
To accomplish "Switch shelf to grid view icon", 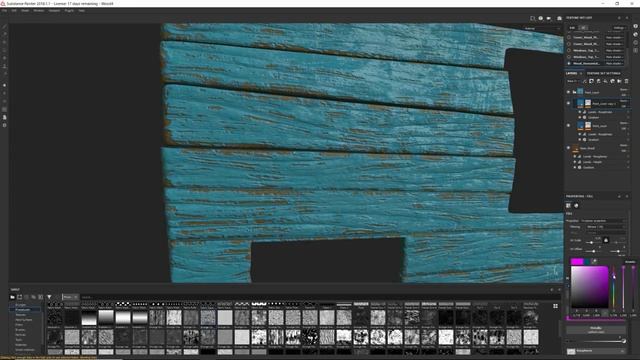I will [556, 306].
